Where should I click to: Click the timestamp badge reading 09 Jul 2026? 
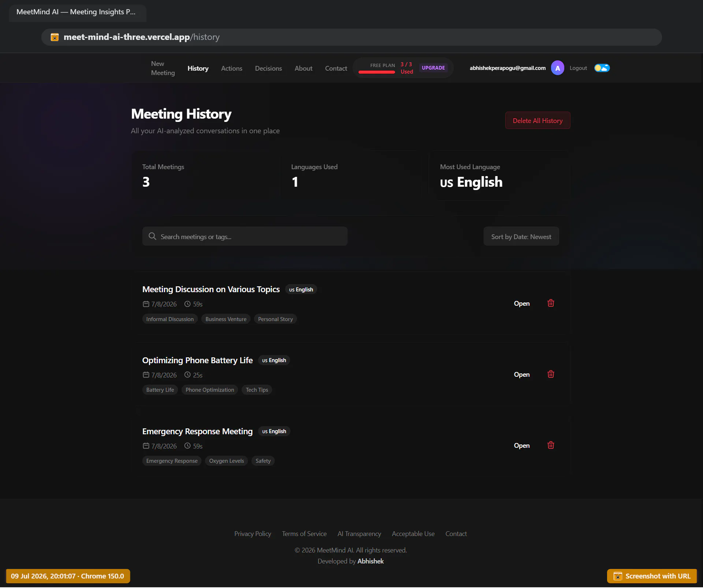68,577
